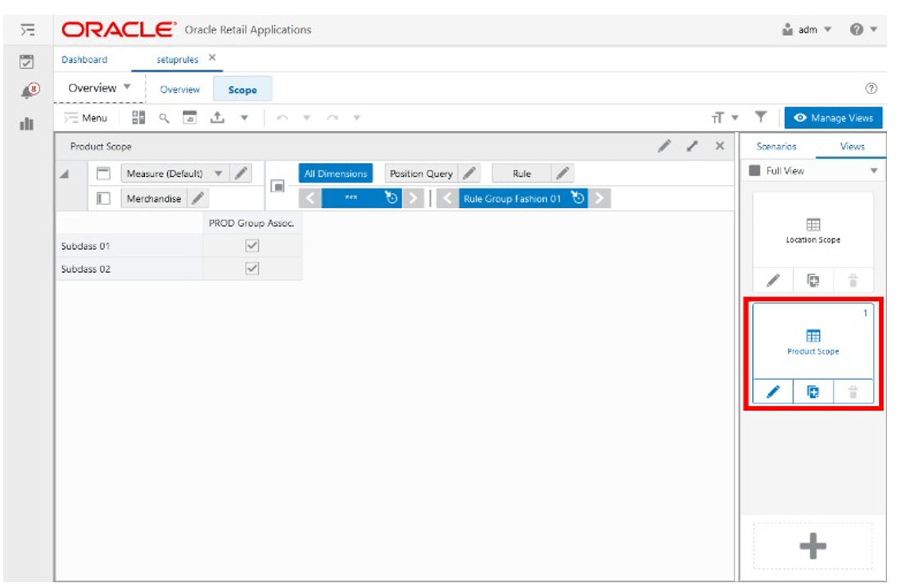Click the text size (TT) formatting icon
Image resolution: width=901 pixels, height=588 pixels.
pos(718,118)
